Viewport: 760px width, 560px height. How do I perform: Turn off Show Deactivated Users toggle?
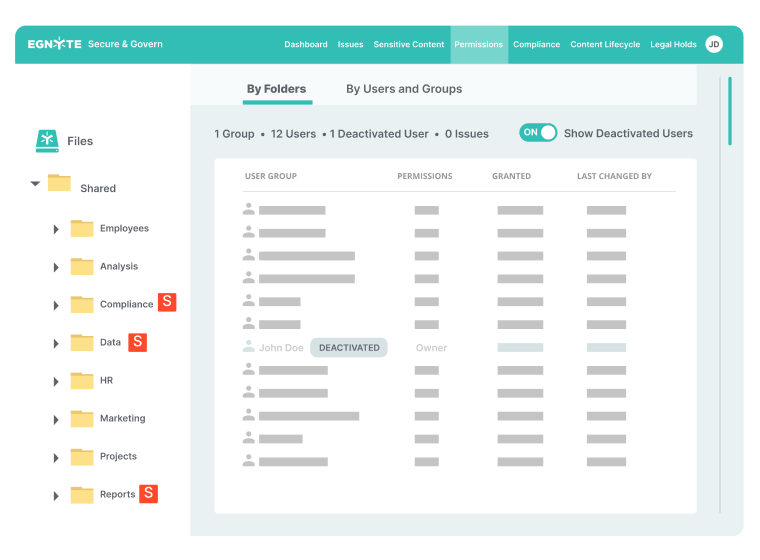coord(538,133)
